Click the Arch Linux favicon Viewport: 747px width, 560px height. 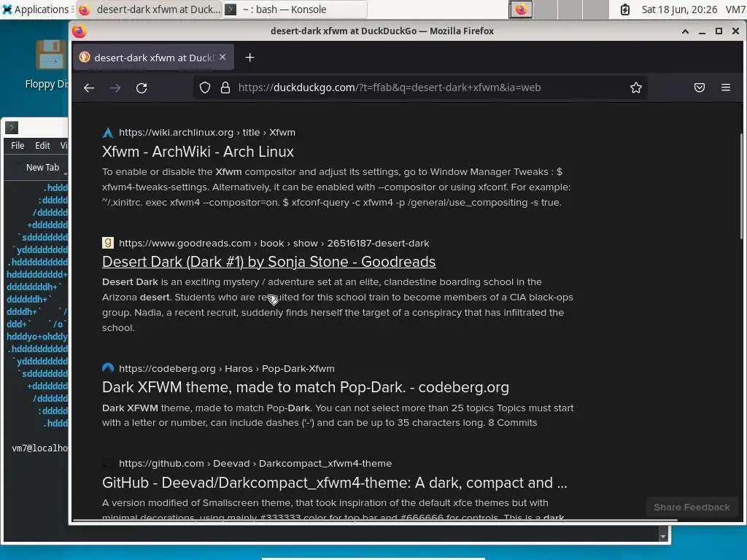point(108,133)
